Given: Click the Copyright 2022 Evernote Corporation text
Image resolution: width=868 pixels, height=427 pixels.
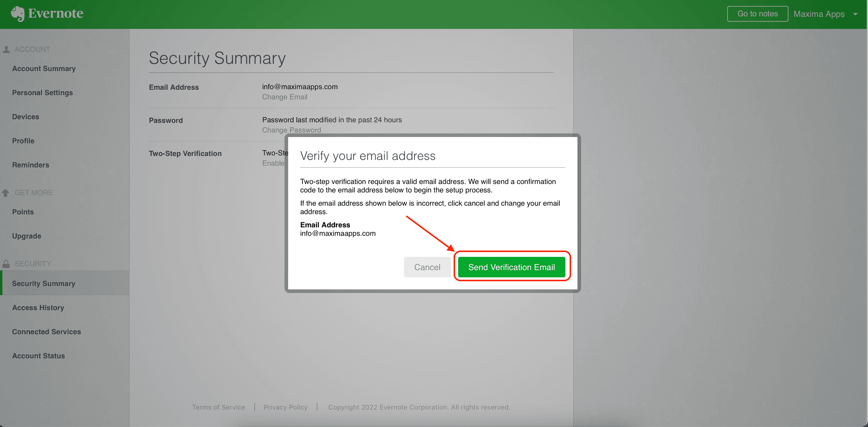Looking at the screenshot, I should [x=419, y=407].
